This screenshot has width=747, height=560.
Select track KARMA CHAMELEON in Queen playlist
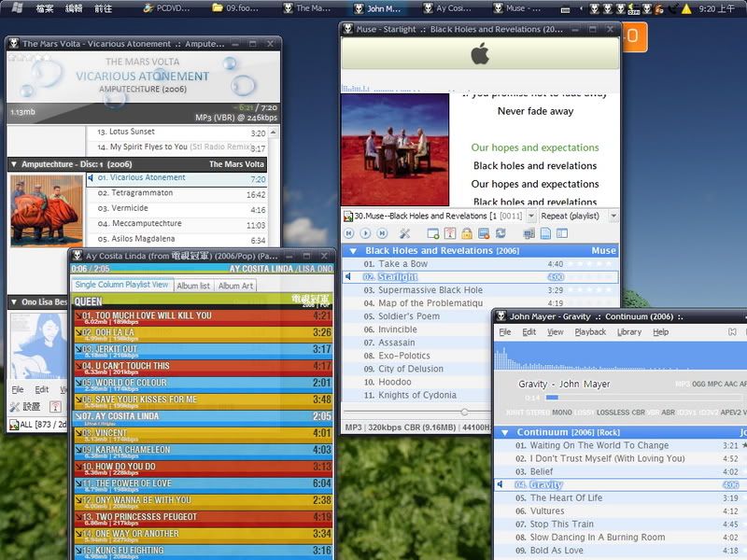pos(203,453)
